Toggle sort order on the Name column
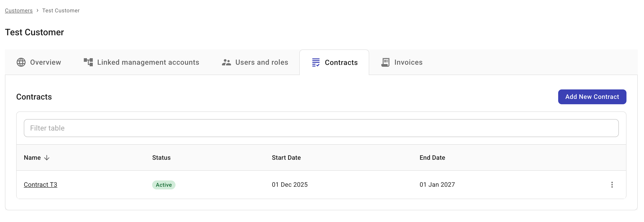The height and width of the screenshot is (222, 644). pos(32,158)
